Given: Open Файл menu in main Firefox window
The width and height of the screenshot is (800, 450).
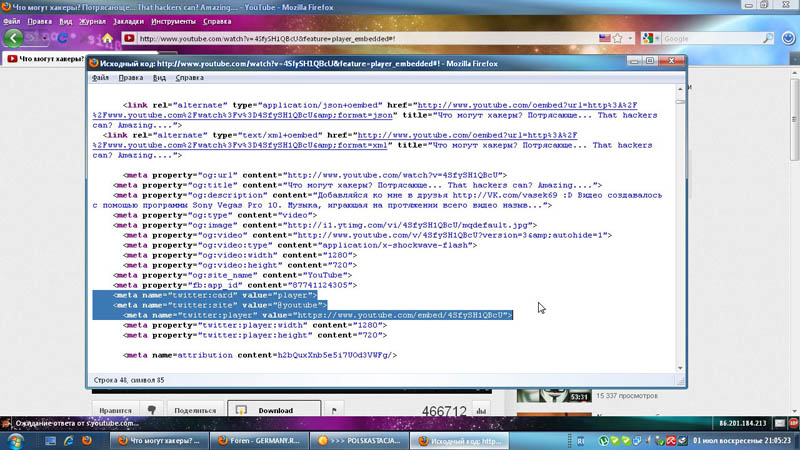Looking at the screenshot, I should point(11,21).
